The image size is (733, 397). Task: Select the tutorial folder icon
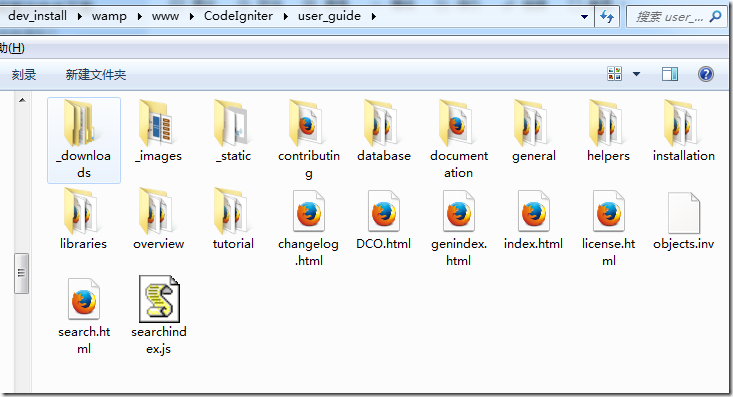tap(231, 211)
